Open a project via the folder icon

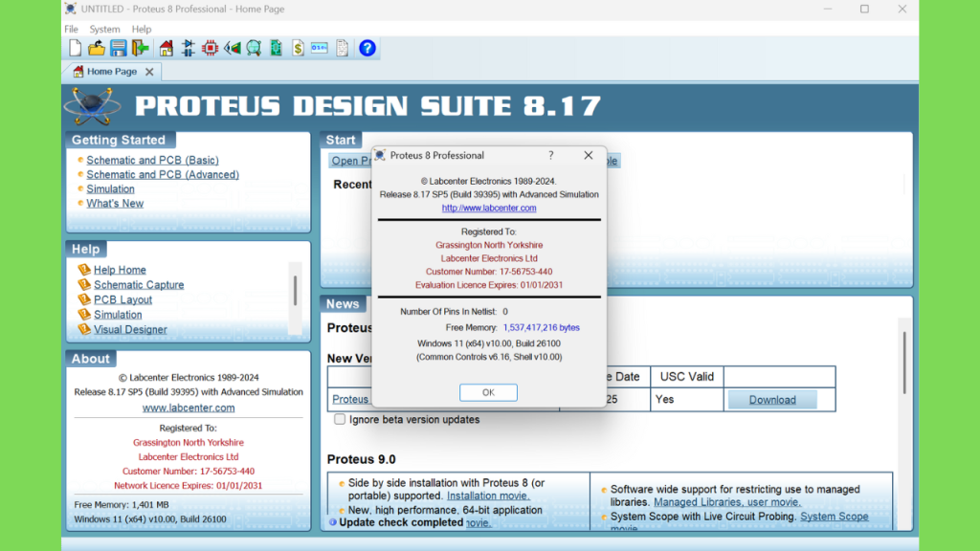[97, 48]
